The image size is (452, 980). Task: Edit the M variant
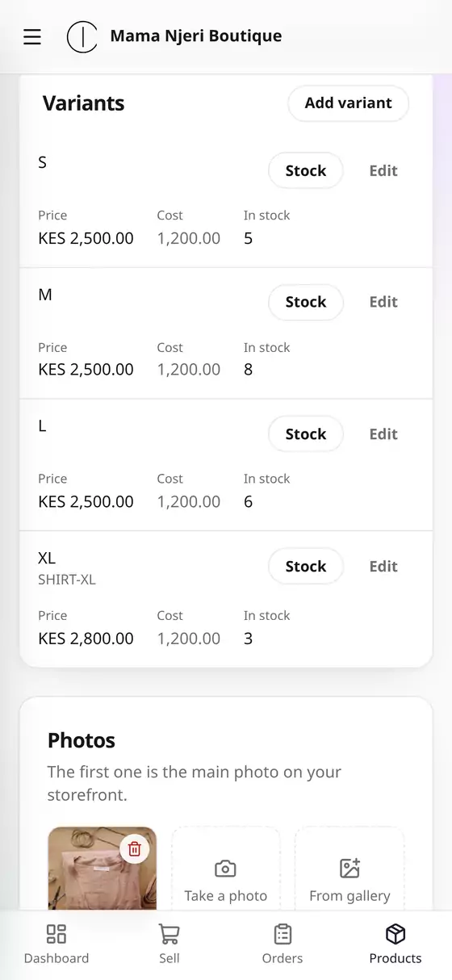[x=383, y=302]
